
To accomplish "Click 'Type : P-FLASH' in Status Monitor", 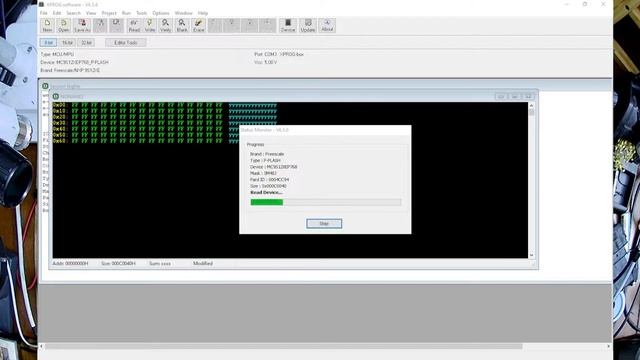I will tap(265, 160).
